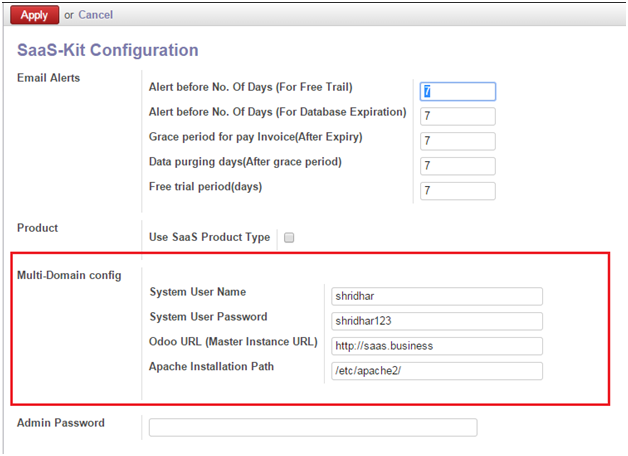The image size is (628, 456).
Task: Toggle Use SaaS Product Type checkbox
Action: click(x=289, y=237)
